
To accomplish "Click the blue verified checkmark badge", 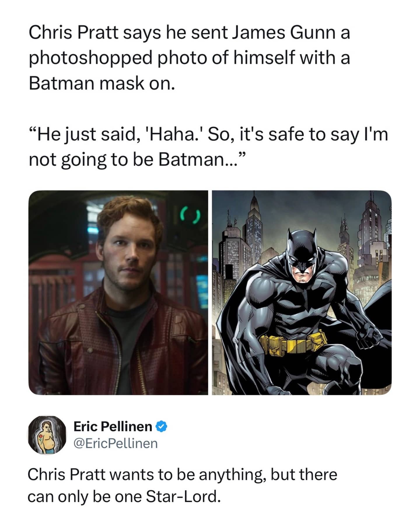I will click(x=162, y=426).
